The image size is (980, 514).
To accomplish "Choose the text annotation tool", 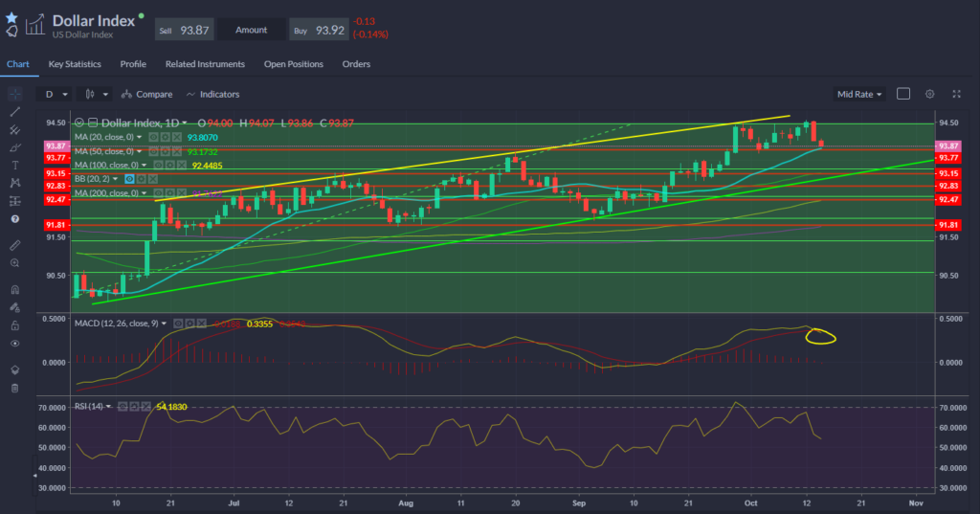I will coord(15,165).
